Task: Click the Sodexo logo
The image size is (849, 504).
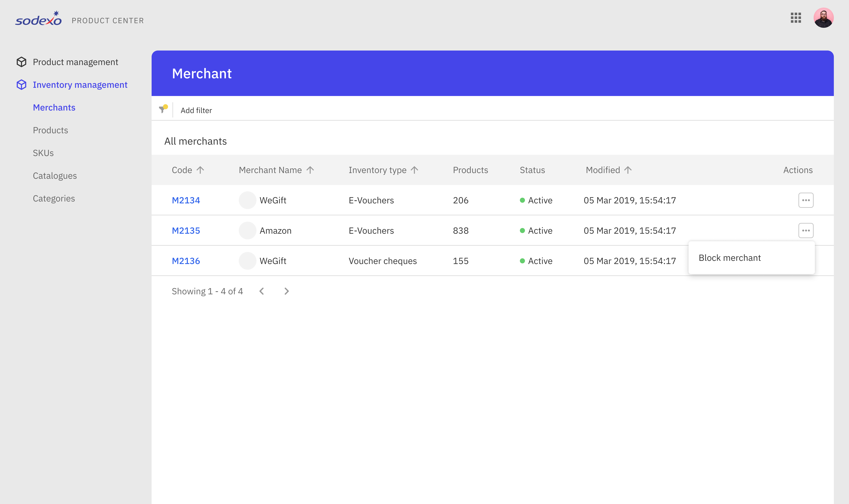Action: 38,19
